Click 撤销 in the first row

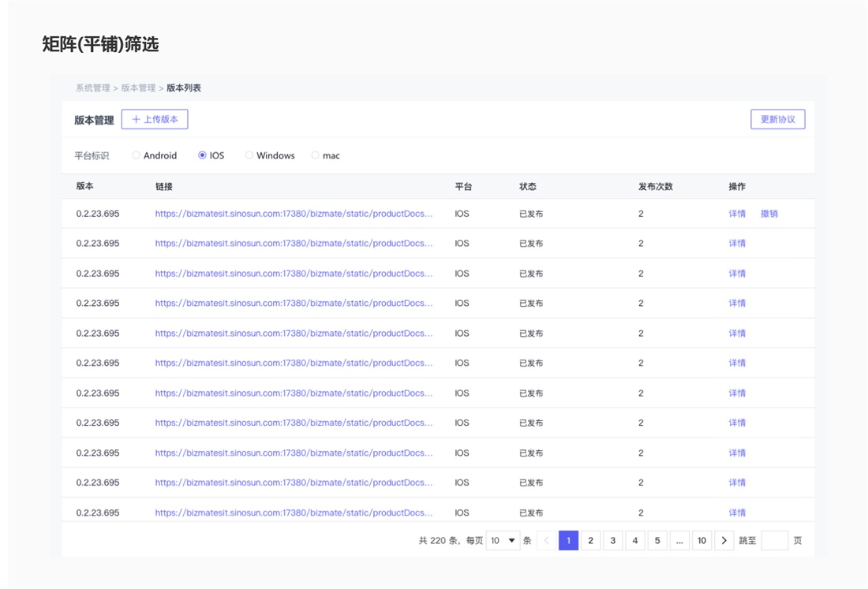pyautogui.click(x=769, y=214)
